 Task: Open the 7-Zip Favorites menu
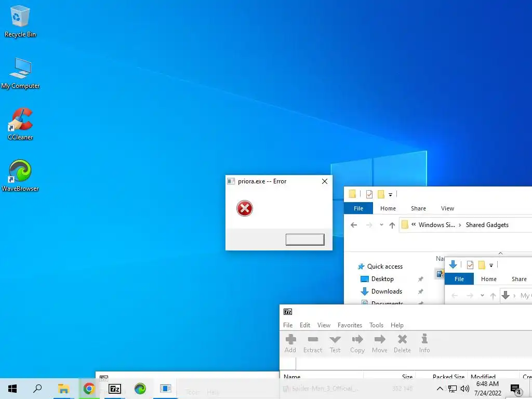[350, 325]
